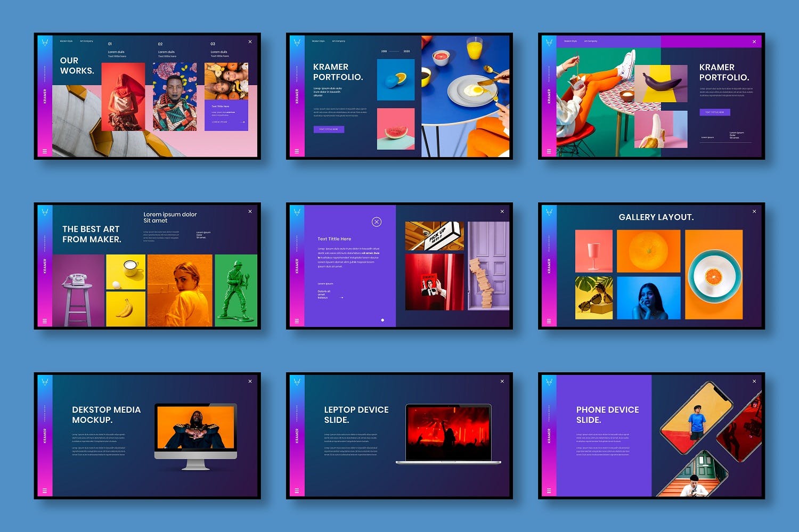Select Modern Style menu on Our Works slide
The width and height of the screenshot is (799, 532).
[x=66, y=41]
